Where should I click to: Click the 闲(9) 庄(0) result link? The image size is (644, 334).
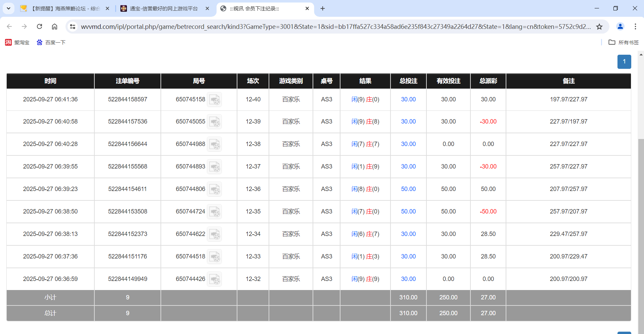tap(365, 99)
